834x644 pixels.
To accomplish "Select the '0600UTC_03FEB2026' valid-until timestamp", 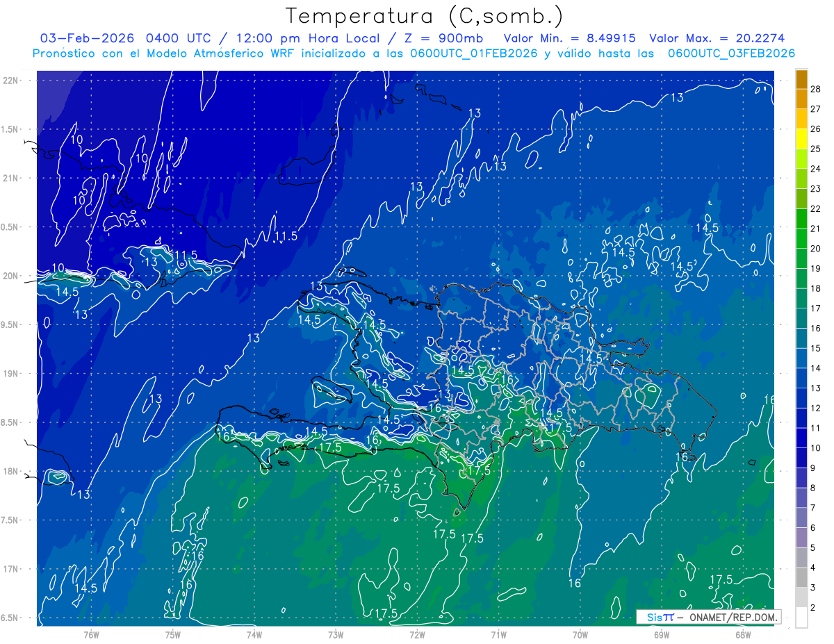I will pyautogui.click(x=731, y=53).
